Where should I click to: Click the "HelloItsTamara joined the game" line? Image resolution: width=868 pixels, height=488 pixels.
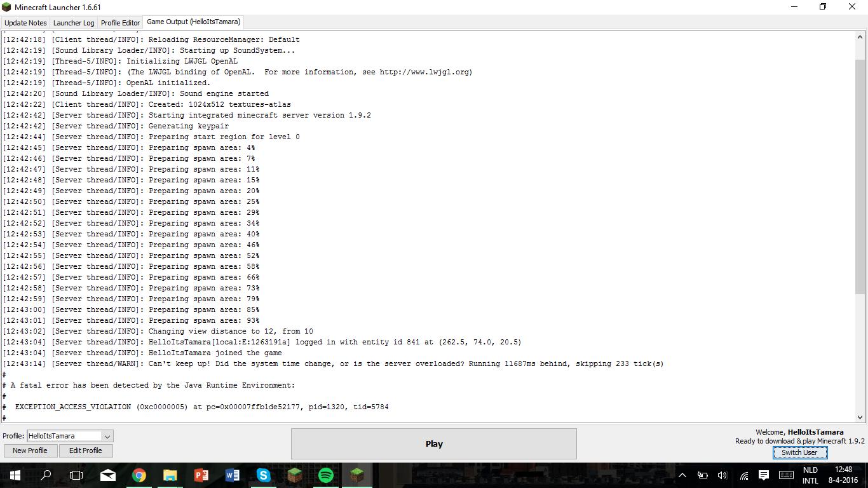click(142, 353)
